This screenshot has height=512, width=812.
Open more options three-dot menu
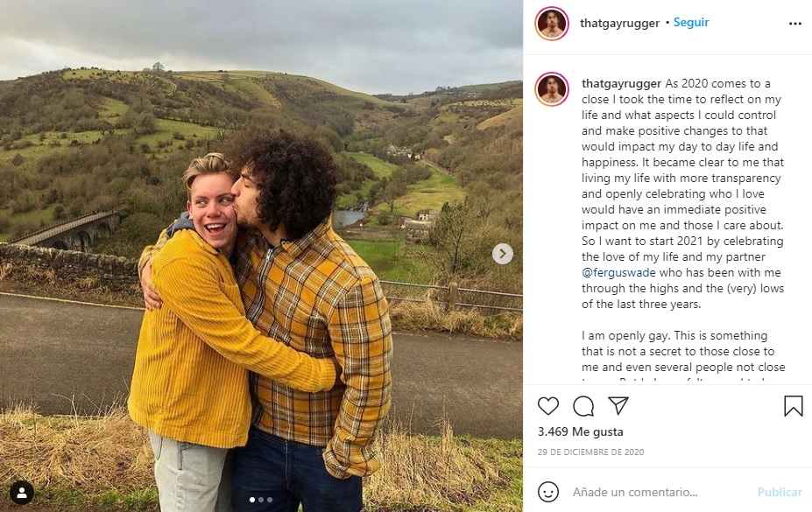[794, 24]
